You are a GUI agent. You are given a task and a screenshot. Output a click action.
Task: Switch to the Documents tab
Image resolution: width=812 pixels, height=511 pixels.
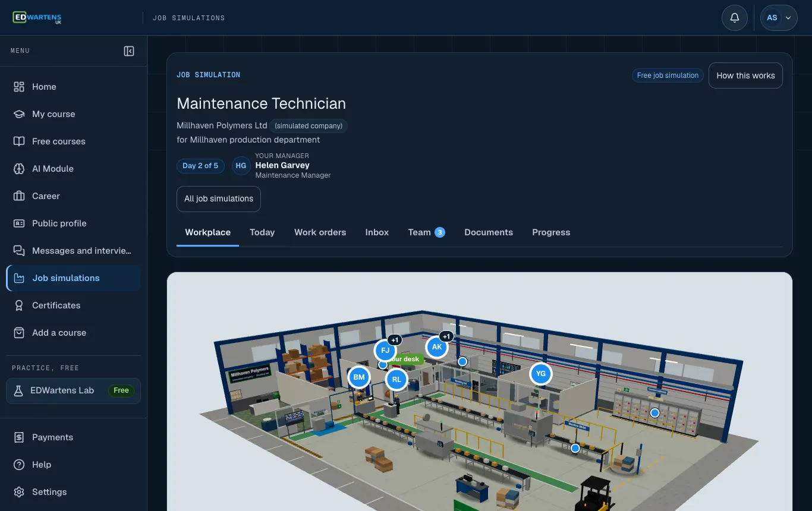pos(489,232)
